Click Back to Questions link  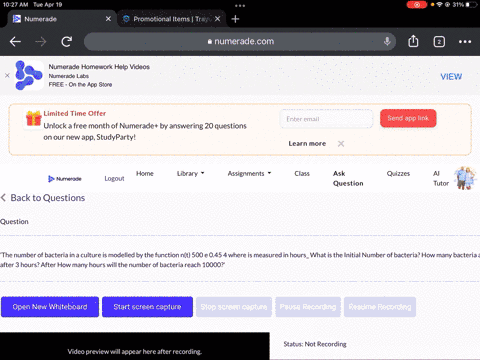pyautogui.click(x=43, y=198)
